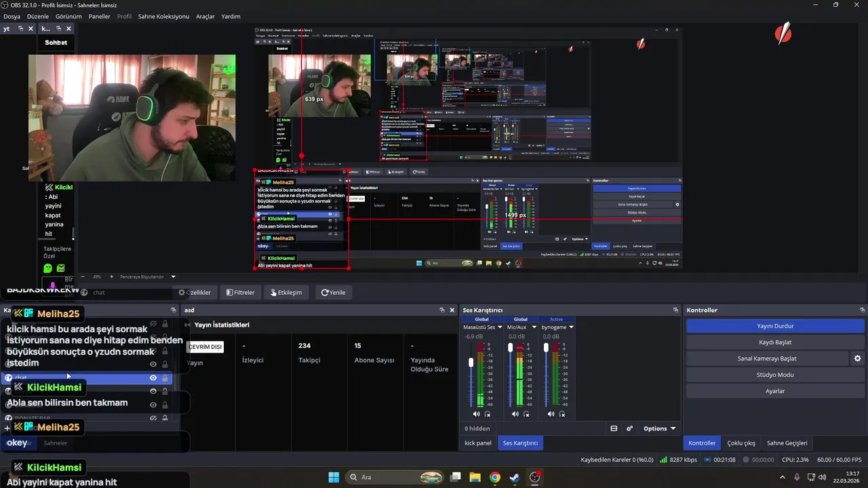Float the asd stats dock
This screenshot has height=488, width=868.
[x=441, y=310]
